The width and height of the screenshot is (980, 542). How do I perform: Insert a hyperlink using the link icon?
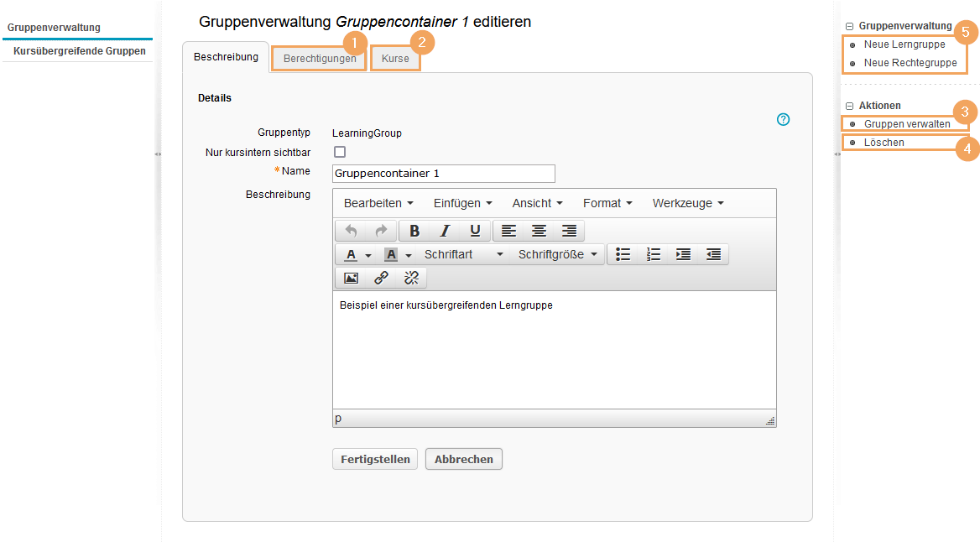point(381,278)
